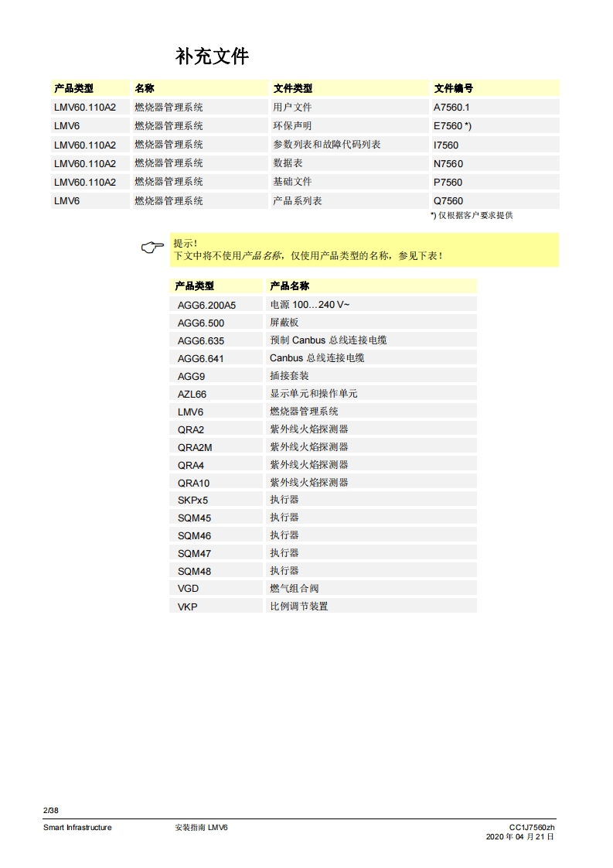613x868 pixels.
Task: Click the AZL66 product type entry
Action: click(x=192, y=394)
